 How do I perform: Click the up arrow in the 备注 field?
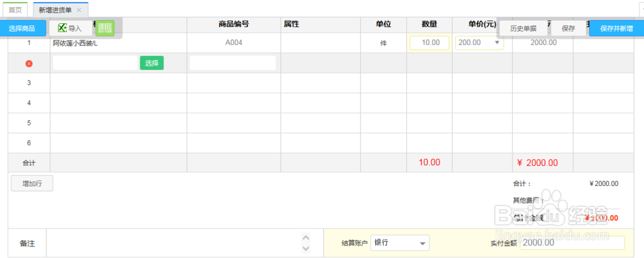(306, 239)
